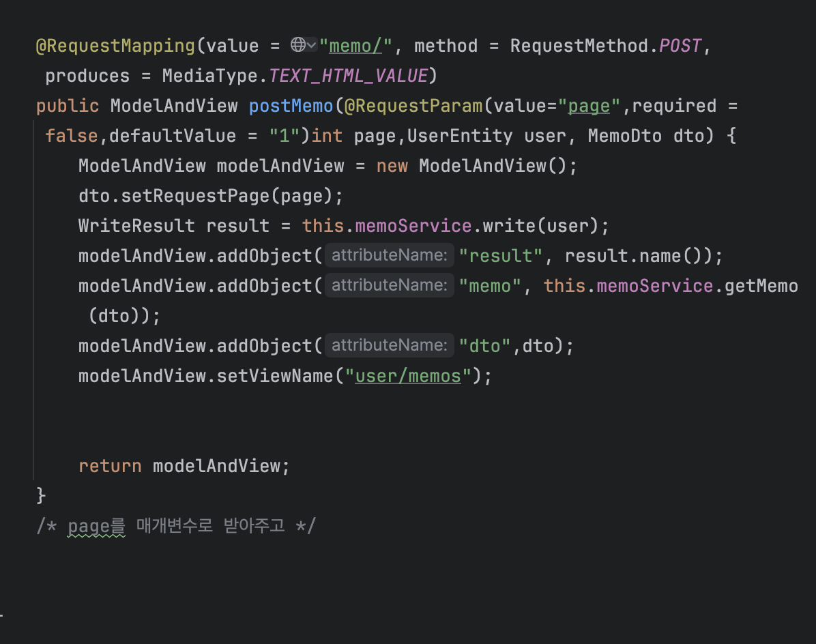The height and width of the screenshot is (644, 816).
Task: Click attributeName hint before "memo"
Action: pos(390,286)
